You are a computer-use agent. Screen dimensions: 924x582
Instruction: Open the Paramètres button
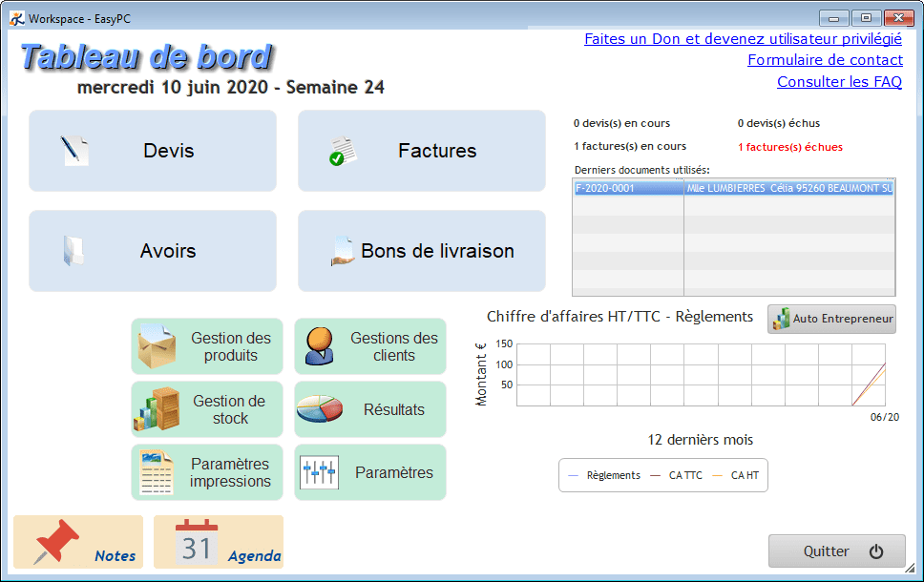pos(370,472)
